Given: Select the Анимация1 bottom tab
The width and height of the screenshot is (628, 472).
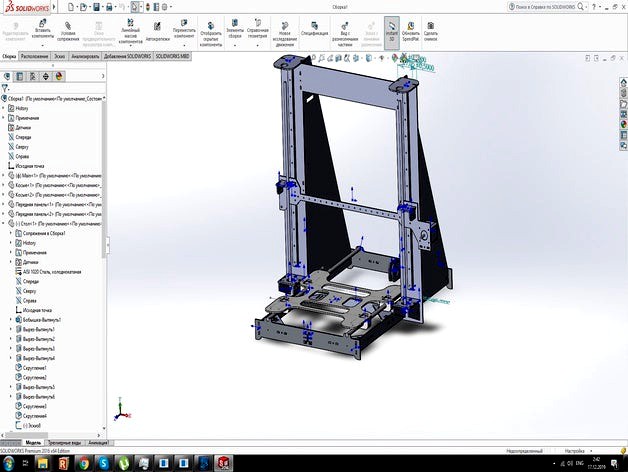Looking at the screenshot, I should point(99,443).
